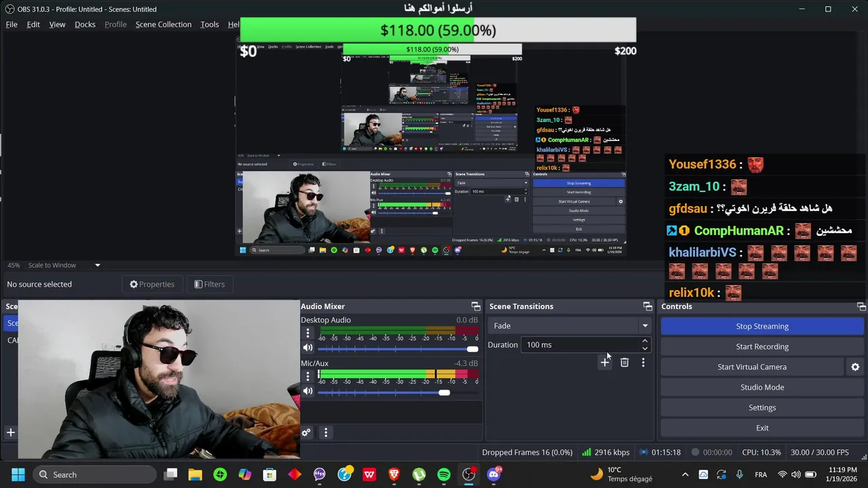
Task: Open Discord from taskbar
Action: coord(494,474)
